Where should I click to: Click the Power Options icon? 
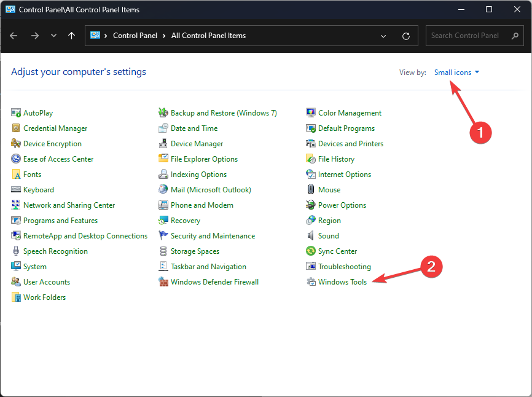[311, 205]
